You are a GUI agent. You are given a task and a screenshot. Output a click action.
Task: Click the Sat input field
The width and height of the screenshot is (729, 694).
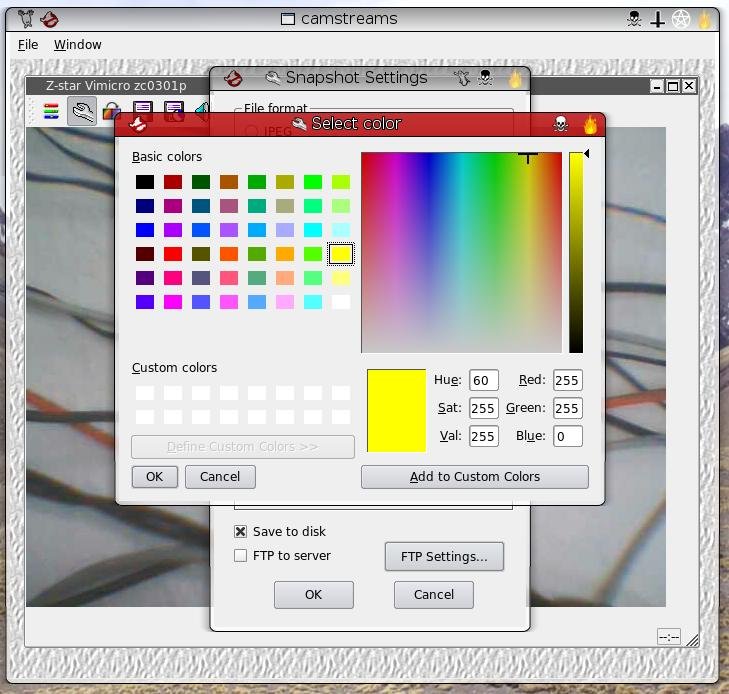coord(484,408)
